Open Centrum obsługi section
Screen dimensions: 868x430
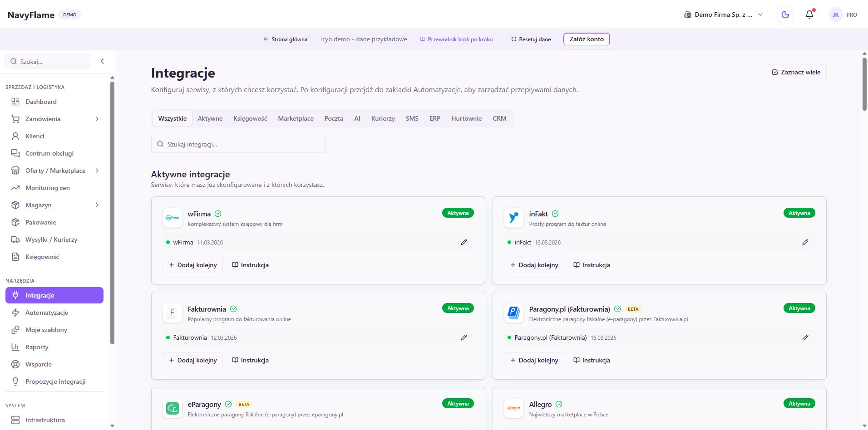point(54,153)
